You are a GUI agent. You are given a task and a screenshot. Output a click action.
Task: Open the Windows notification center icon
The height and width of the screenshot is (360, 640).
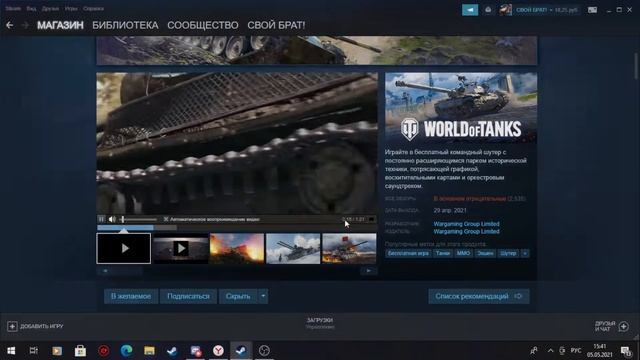626,351
